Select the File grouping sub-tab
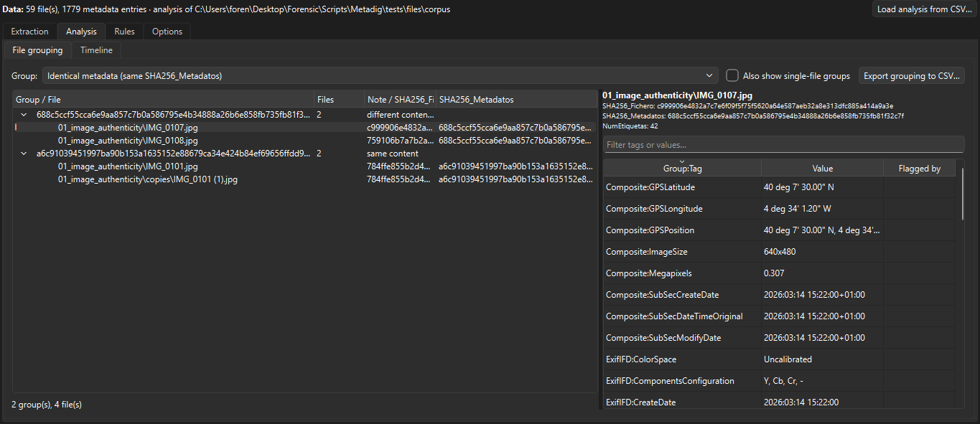Image resolution: width=980 pixels, height=424 pixels. pos(37,50)
